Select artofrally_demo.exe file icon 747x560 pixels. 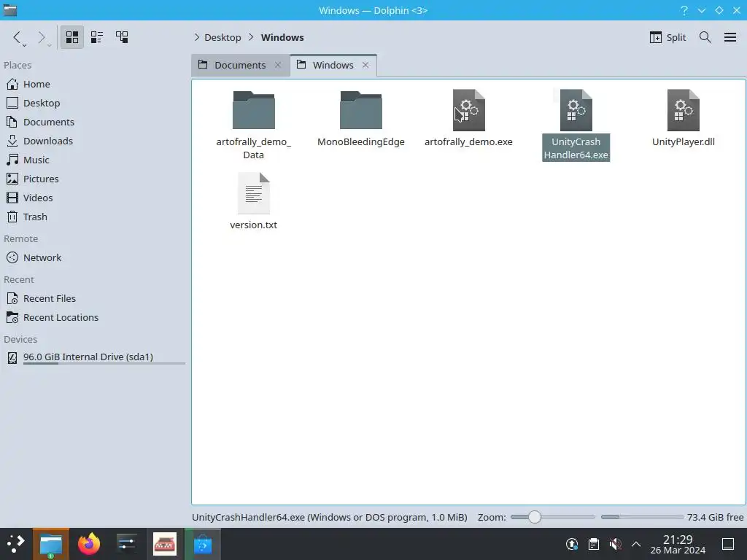(x=469, y=110)
